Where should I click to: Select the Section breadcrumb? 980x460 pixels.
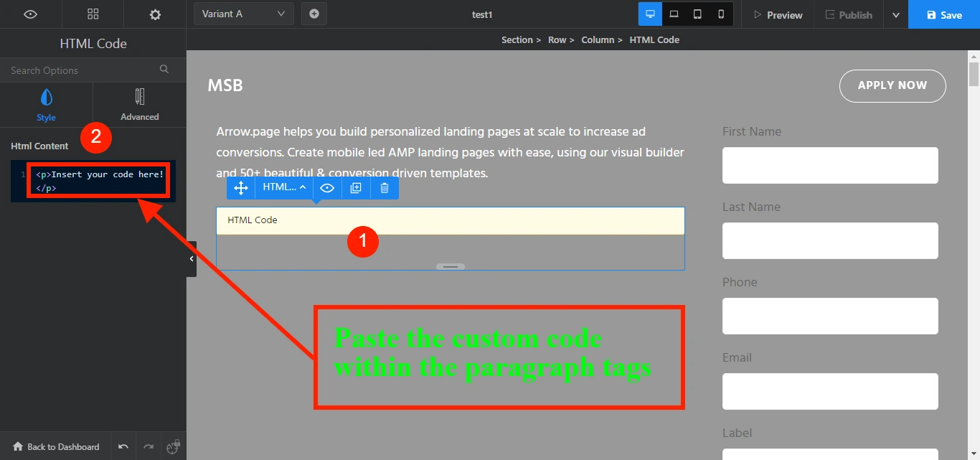(517, 39)
